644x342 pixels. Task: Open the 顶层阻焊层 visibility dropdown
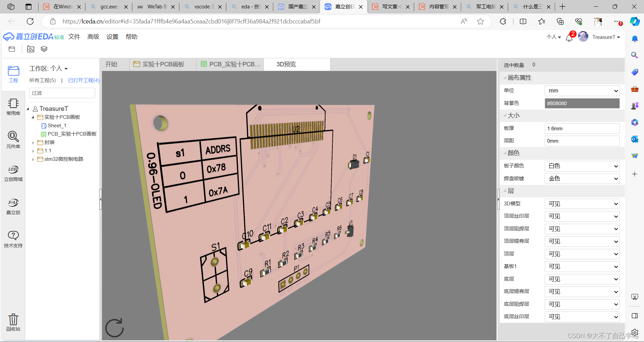tap(582, 229)
